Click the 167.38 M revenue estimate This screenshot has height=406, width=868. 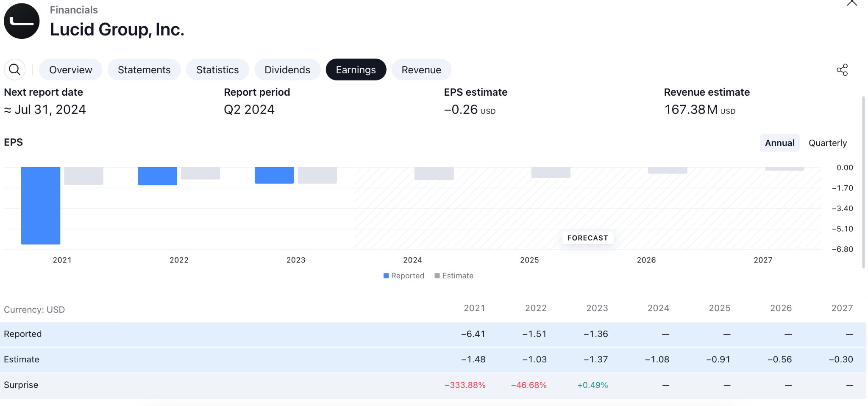700,110
